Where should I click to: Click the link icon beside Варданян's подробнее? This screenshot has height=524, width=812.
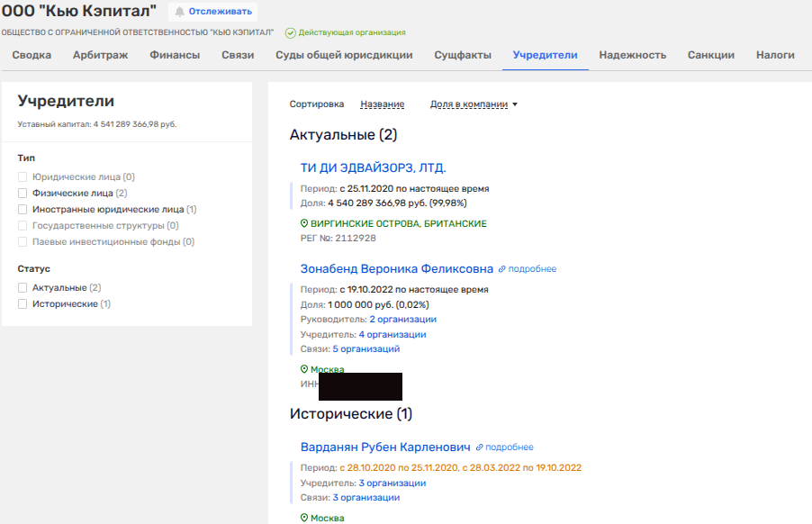click(480, 447)
